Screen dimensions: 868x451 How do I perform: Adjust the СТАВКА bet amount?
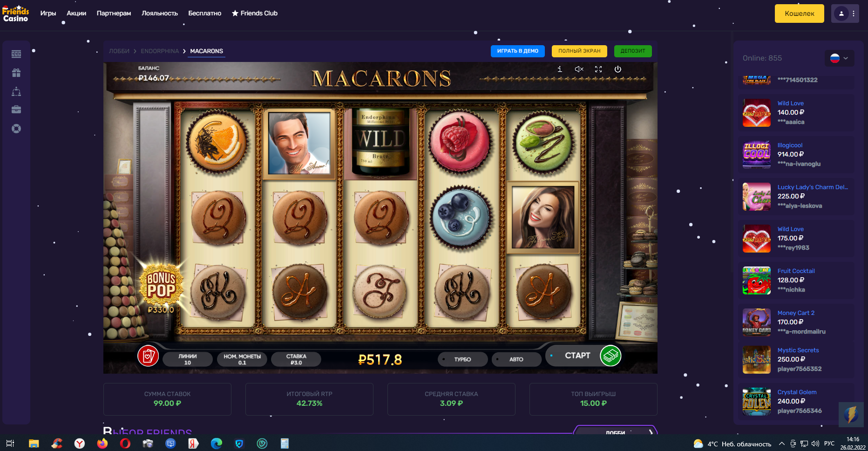(x=296, y=359)
